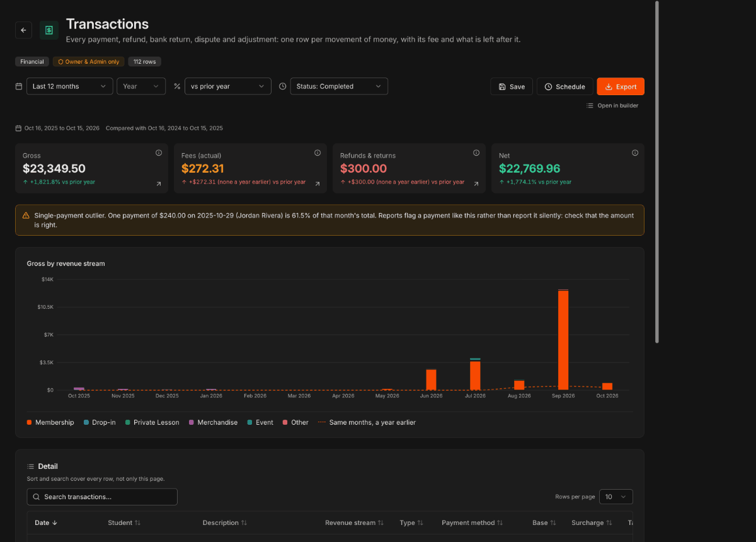Viewport: 756px width, 542px height.
Task: Click the Search transactions field
Action: point(102,497)
